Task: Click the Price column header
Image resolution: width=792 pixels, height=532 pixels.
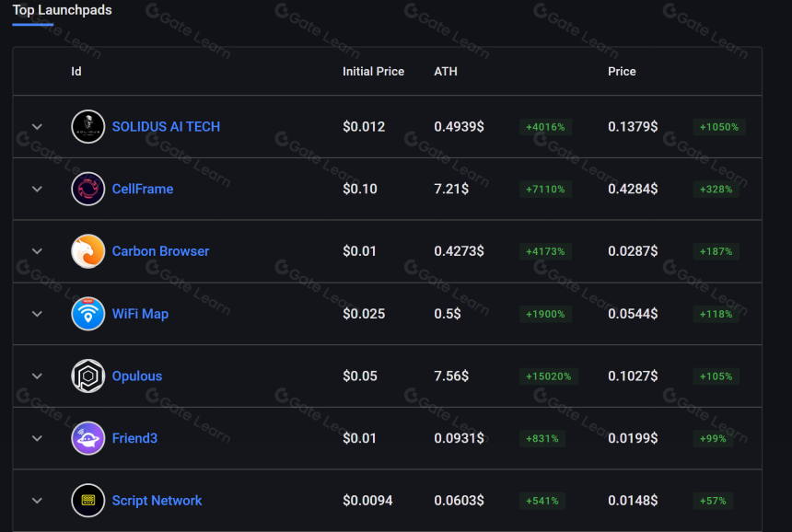Action: 622,71
